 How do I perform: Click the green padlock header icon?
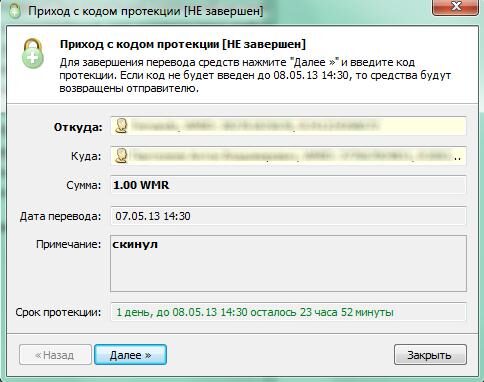pyautogui.click(x=32, y=54)
